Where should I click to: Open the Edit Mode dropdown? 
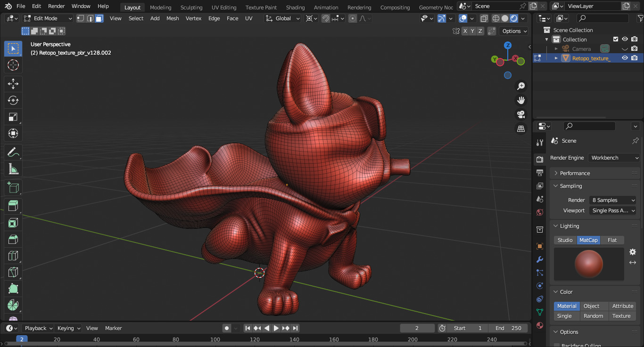48,18
